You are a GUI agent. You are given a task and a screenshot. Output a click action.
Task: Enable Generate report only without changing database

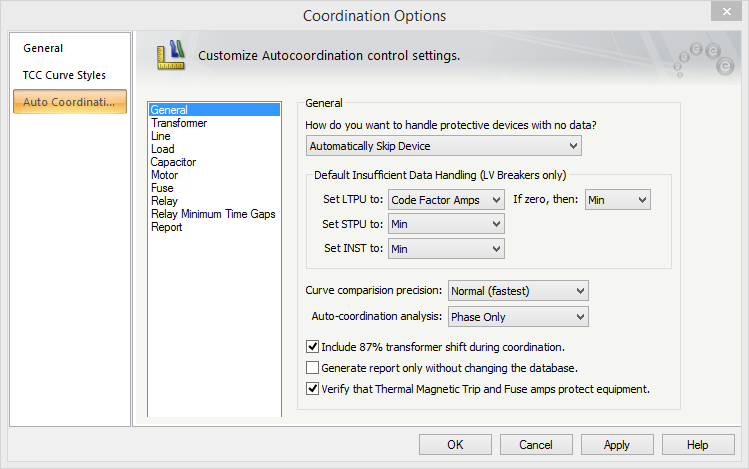(312, 368)
